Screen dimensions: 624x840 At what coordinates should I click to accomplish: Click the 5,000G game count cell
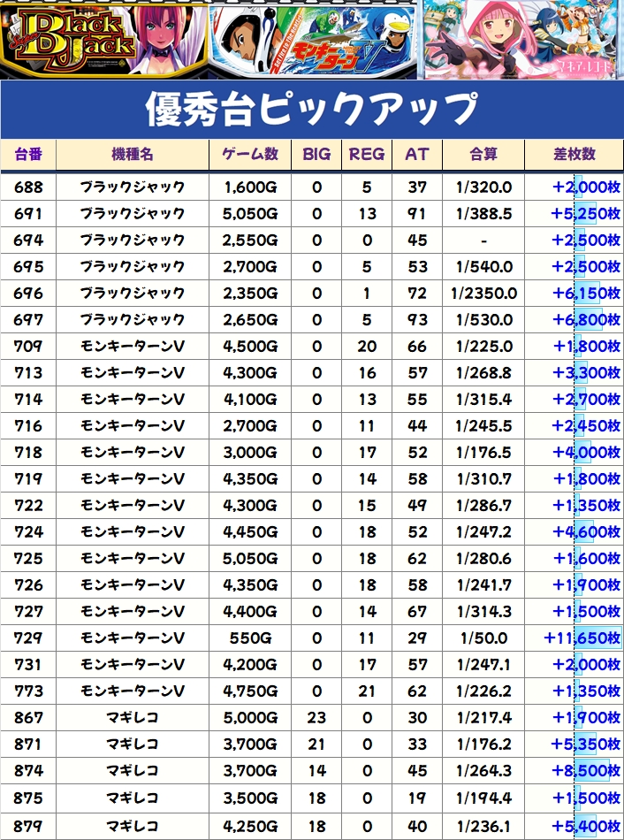pyautogui.click(x=250, y=717)
